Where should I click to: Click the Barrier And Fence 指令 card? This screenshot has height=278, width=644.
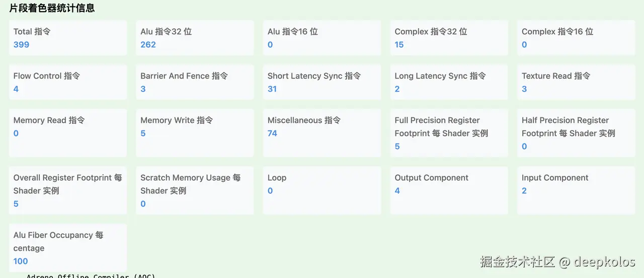click(195, 82)
